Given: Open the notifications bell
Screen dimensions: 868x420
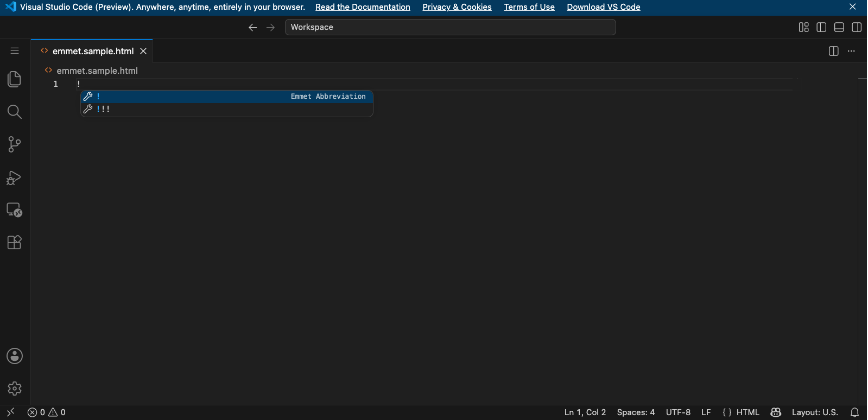Looking at the screenshot, I should click(x=854, y=412).
